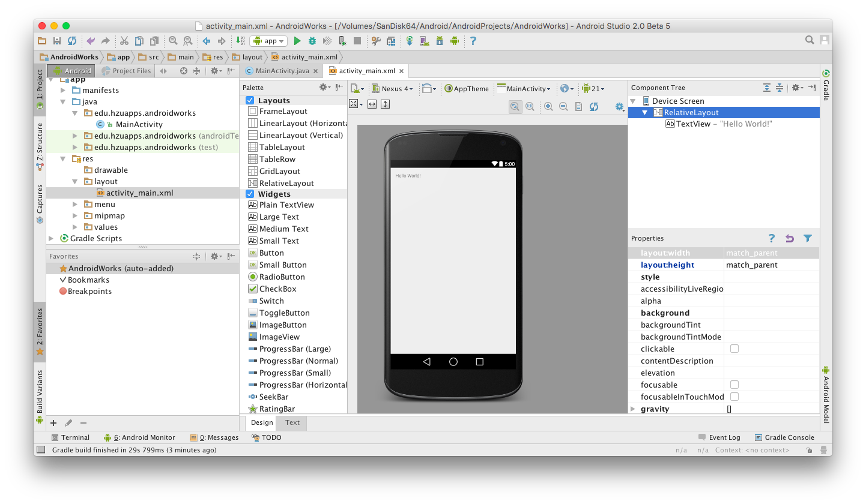866x504 pixels.
Task: Click the Open folder icon in main toolbar
Action: (42, 41)
